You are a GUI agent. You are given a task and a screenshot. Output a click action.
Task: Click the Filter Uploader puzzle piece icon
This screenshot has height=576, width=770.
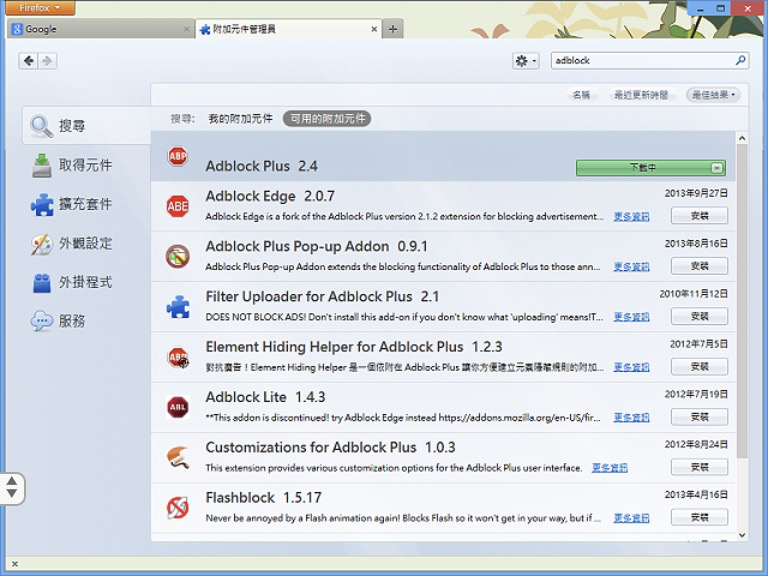pyautogui.click(x=178, y=306)
